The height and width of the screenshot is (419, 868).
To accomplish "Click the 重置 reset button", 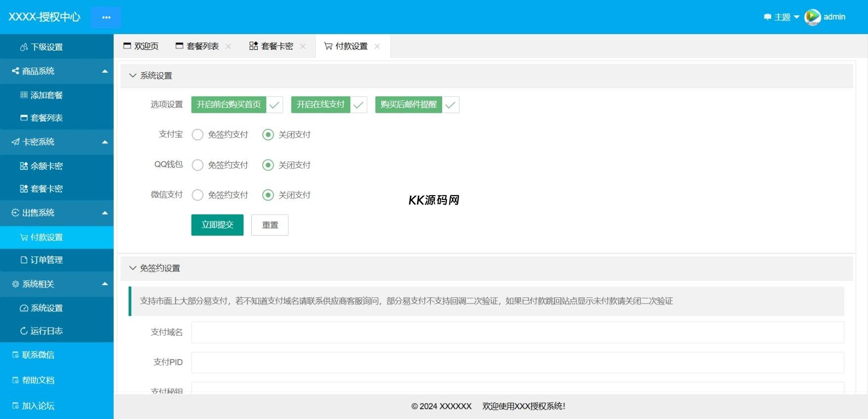I will pyautogui.click(x=270, y=225).
